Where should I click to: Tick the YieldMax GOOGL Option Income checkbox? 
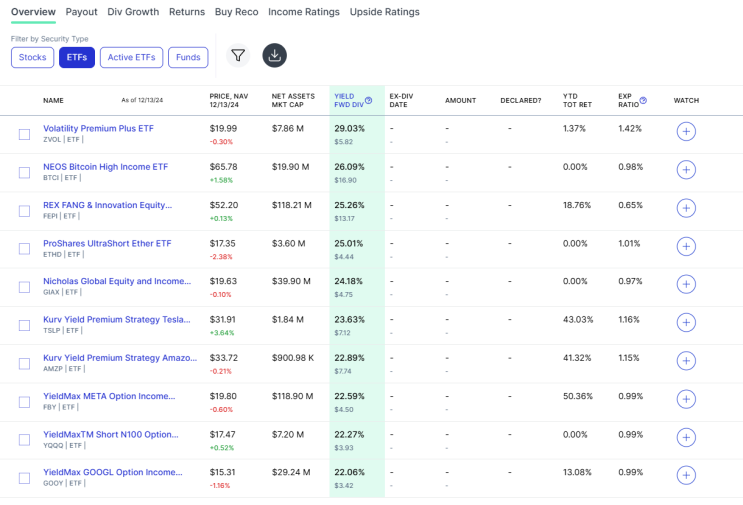click(25, 478)
